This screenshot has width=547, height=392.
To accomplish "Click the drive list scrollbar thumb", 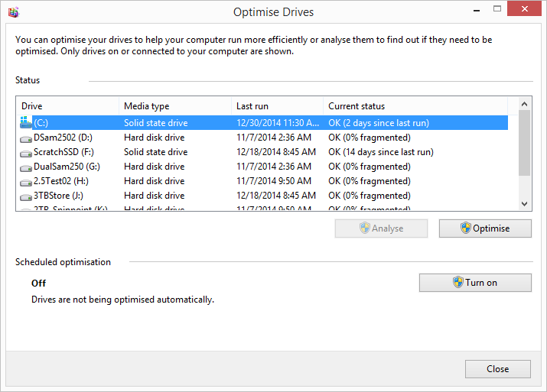I will click(524, 143).
